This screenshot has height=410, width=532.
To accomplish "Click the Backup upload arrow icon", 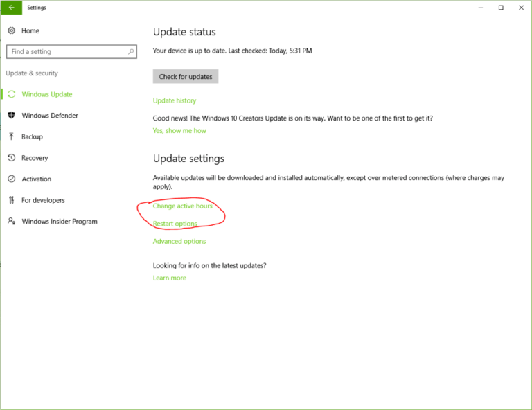I will coord(12,136).
